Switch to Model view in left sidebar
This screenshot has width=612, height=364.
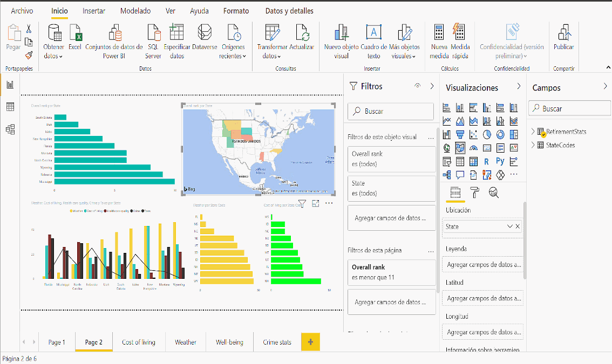tap(10, 129)
